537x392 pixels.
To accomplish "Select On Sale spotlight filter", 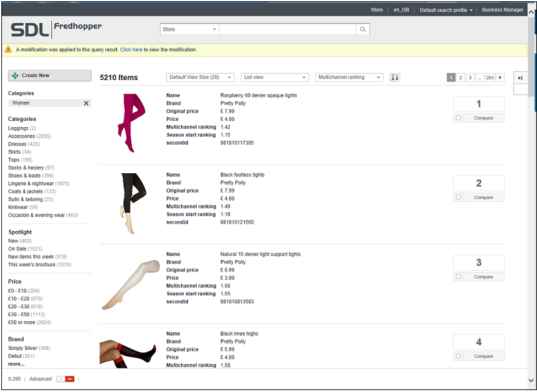I will [25, 249].
